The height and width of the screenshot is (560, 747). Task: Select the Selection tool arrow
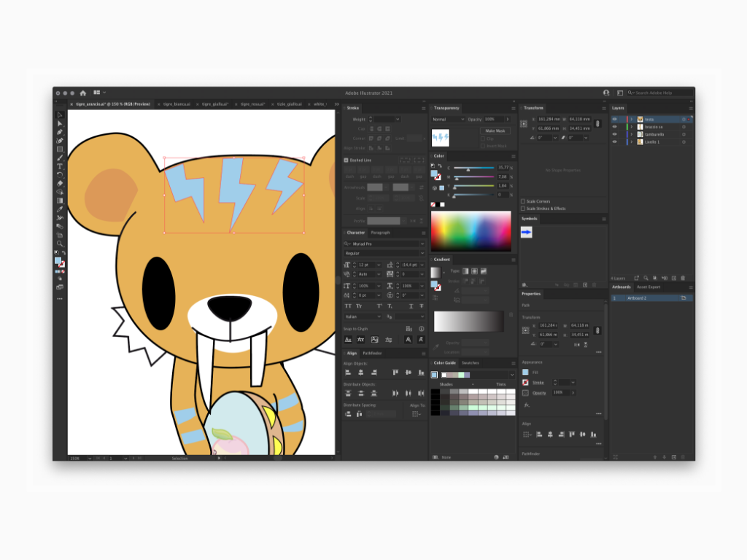point(60,114)
